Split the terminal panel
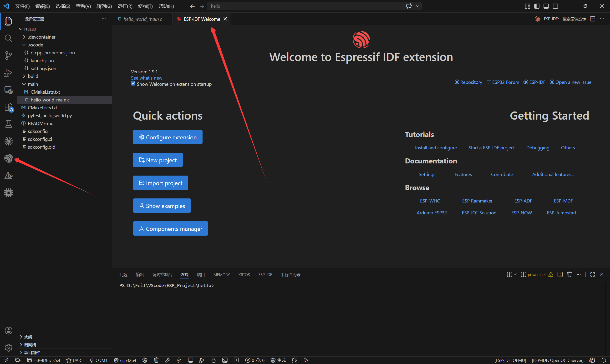The image size is (610, 364). point(560,274)
